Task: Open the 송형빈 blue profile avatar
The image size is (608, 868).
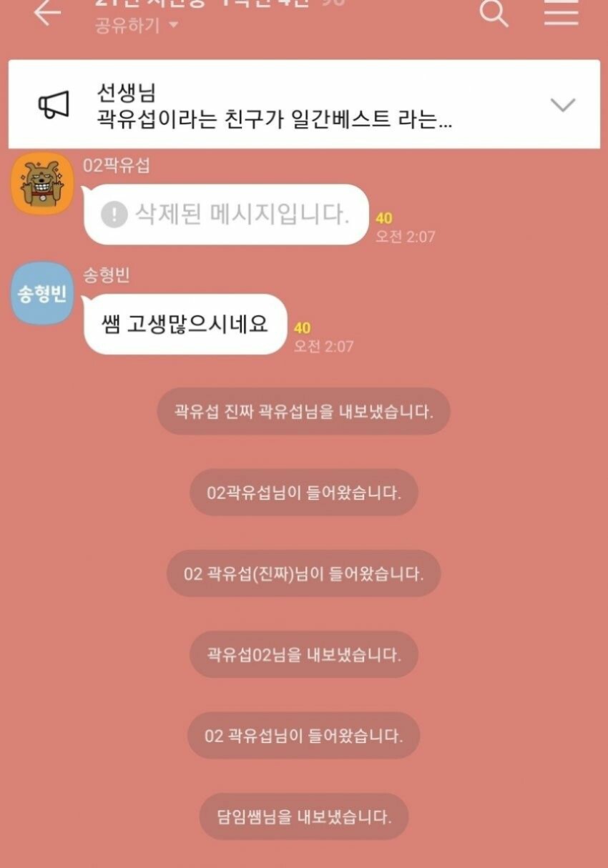Action: point(42,293)
